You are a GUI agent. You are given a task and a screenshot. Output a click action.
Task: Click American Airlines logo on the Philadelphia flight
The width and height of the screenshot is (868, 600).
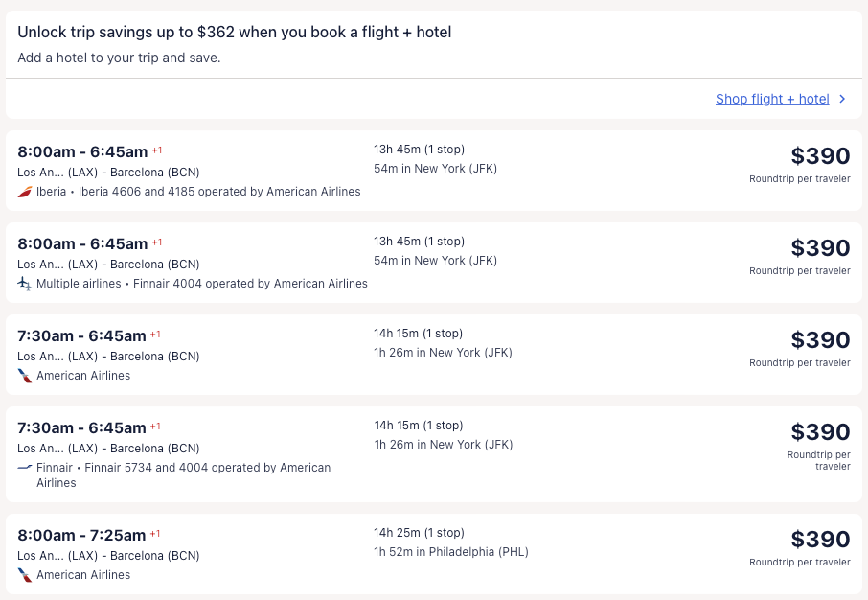pyautogui.click(x=25, y=575)
